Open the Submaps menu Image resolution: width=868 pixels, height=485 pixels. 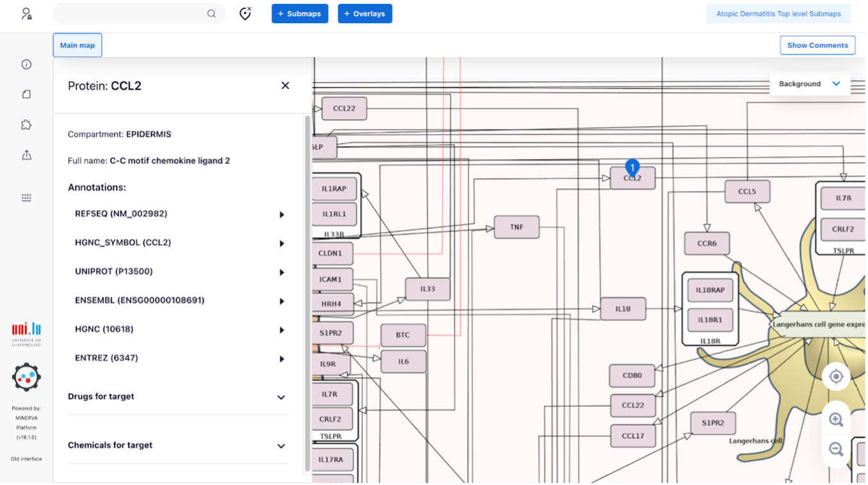300,13
